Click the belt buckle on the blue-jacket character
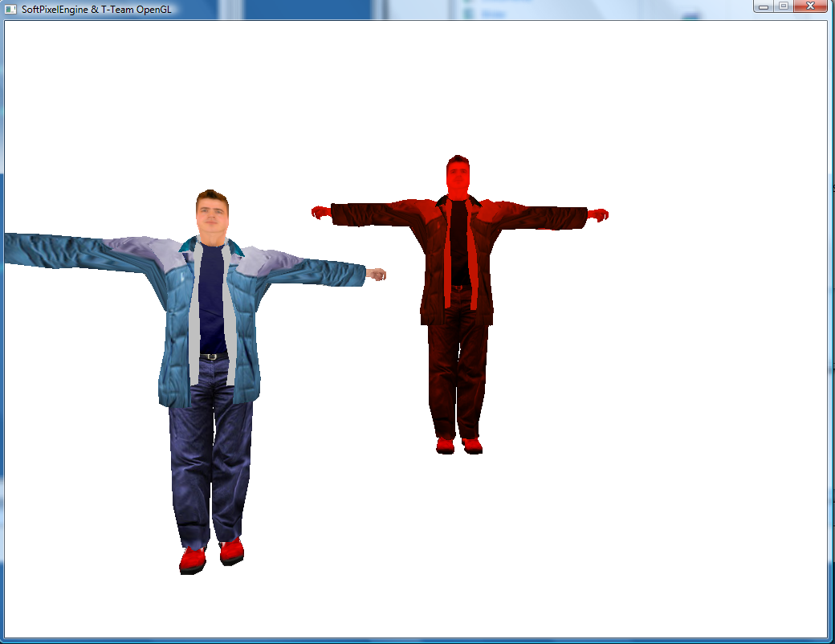Viewport: 835px width, 644px height. [212, 356]
